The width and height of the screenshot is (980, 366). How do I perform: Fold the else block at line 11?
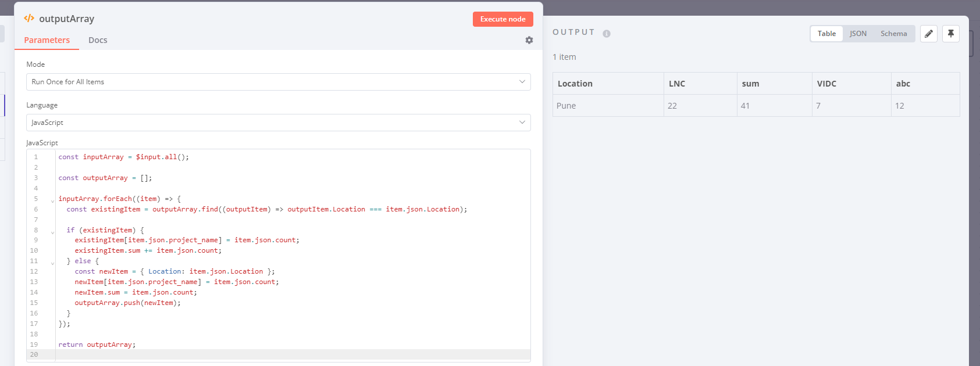coord(52,263)
